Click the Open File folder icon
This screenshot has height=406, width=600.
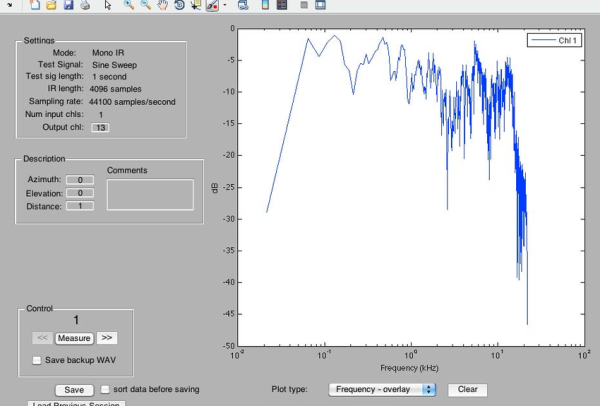[x=51, y=6]
